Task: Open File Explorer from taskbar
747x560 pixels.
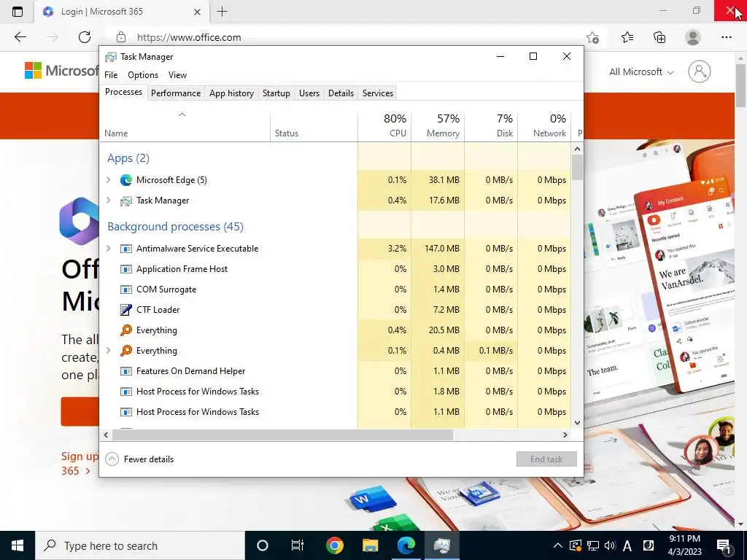Action: pos(370,545)
